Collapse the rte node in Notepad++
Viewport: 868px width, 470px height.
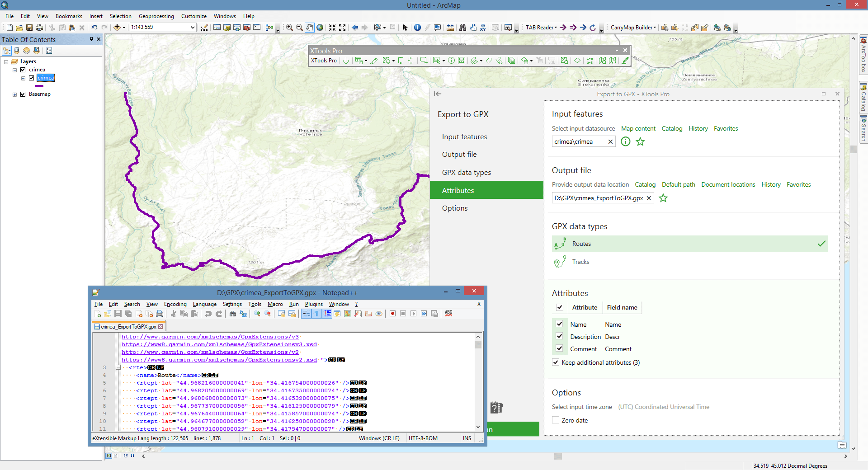118,367
